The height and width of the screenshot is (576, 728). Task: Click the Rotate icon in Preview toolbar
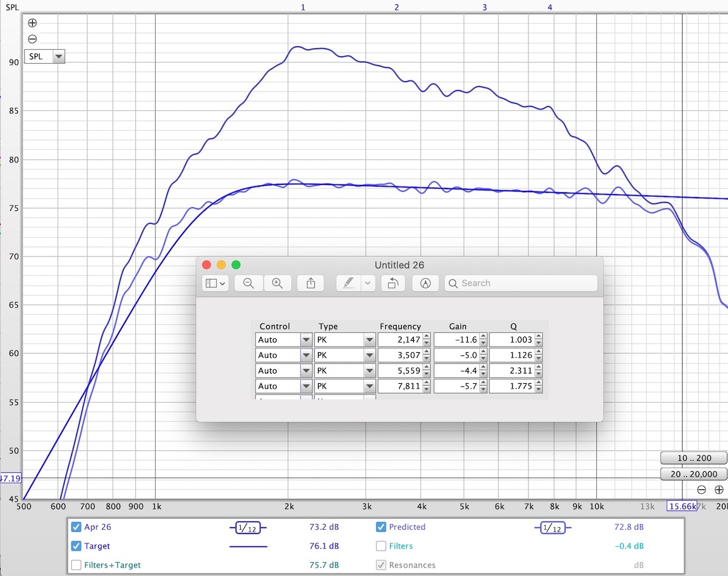pyautogui.click(x=393, y=283)
